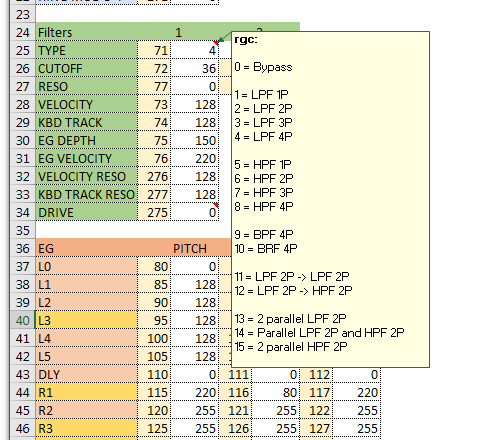Click the '0 = Bypass' comment line
This screenshot has width=477, height=440.
point(263,67)
